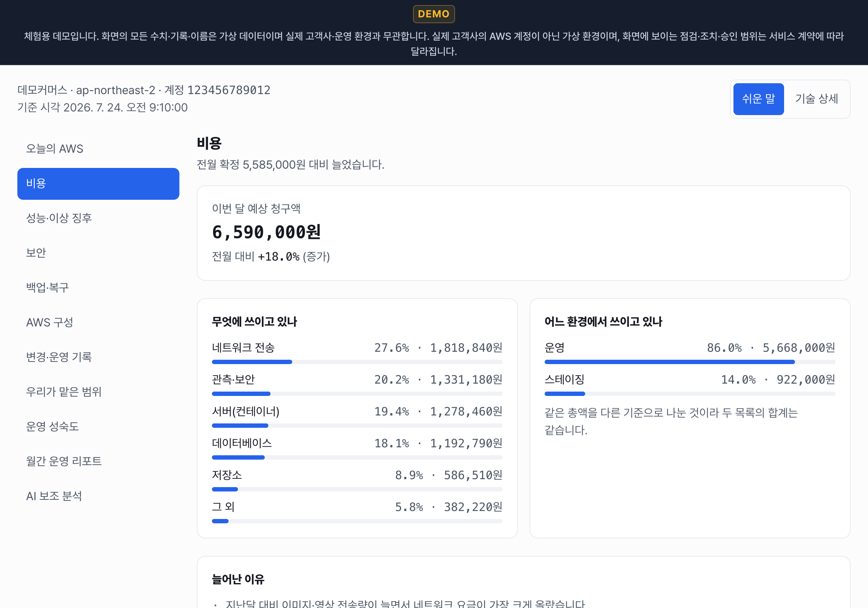Click 서버(컨테이너) row label
Image resolution: width=868 pixels, height=608 pixels.
[246, 411]
